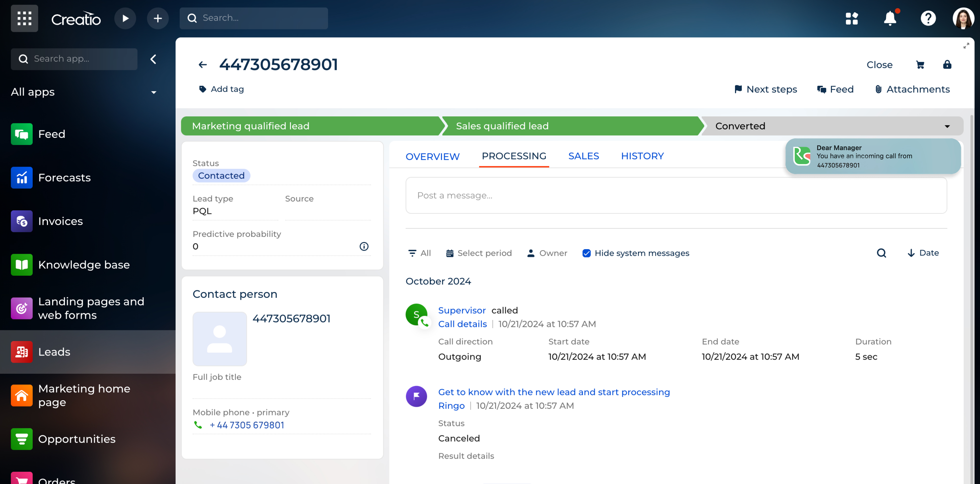The height and width of the screenshot is (484, 980).
Task: Open the Supervisor link
Action: coord(462,310)
